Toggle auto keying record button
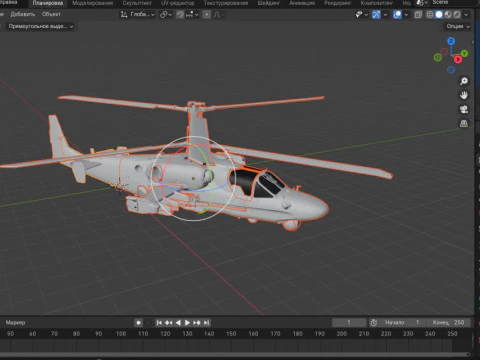 click(x=138, y=323)
